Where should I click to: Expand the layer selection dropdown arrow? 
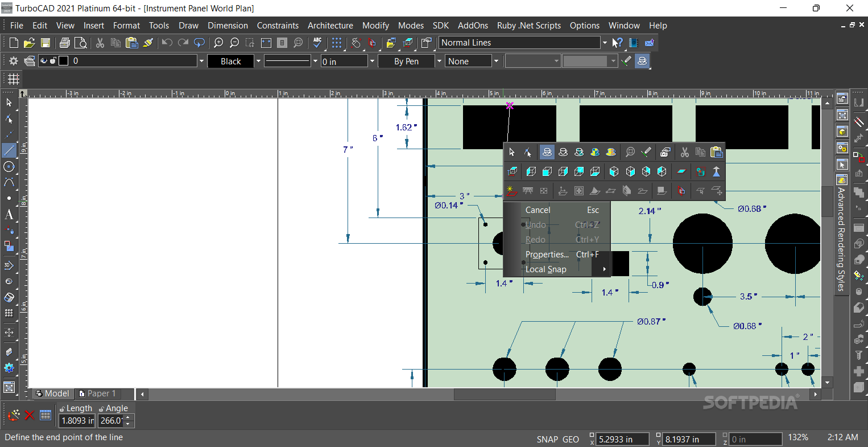pyautogui.click(x=201, y=61)
